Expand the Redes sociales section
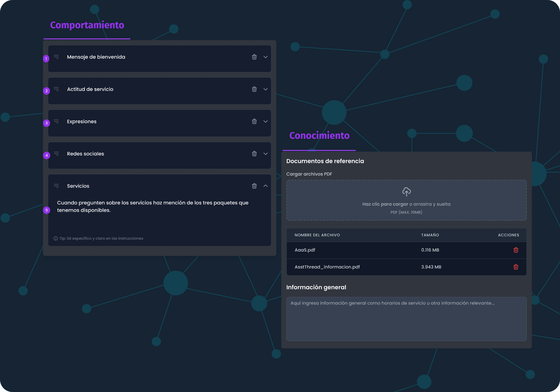The width and height of the screenshot is (560, 392). [266, 153]
